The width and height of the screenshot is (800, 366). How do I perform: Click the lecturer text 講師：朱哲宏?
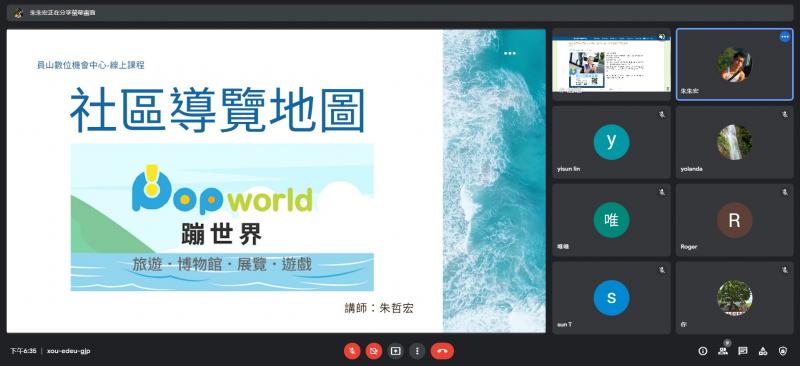(379, 308)
